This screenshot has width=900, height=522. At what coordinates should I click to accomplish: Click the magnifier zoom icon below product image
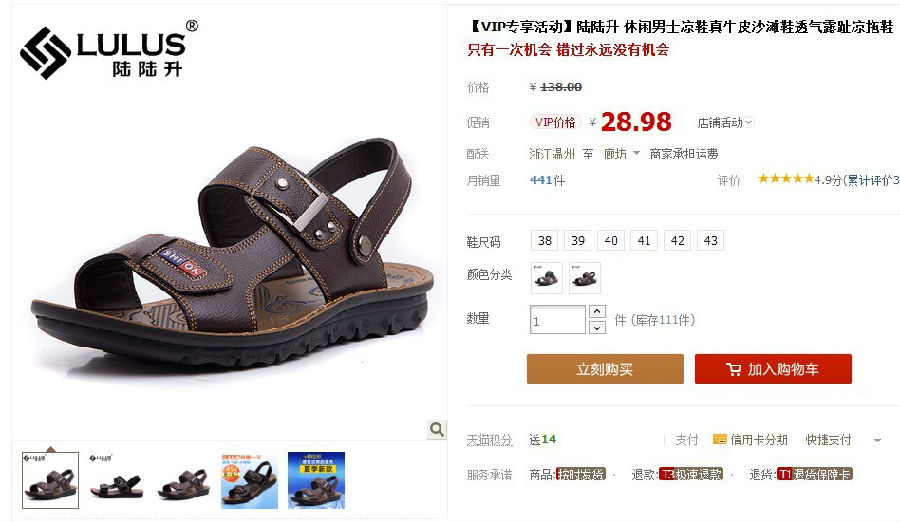click(x=437, y=429)
